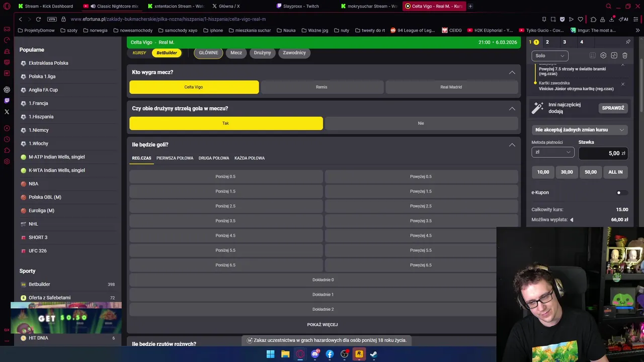Open bet slip tab number 2
644x362 pixels.
pyautogui.click(x=547, y=42)
